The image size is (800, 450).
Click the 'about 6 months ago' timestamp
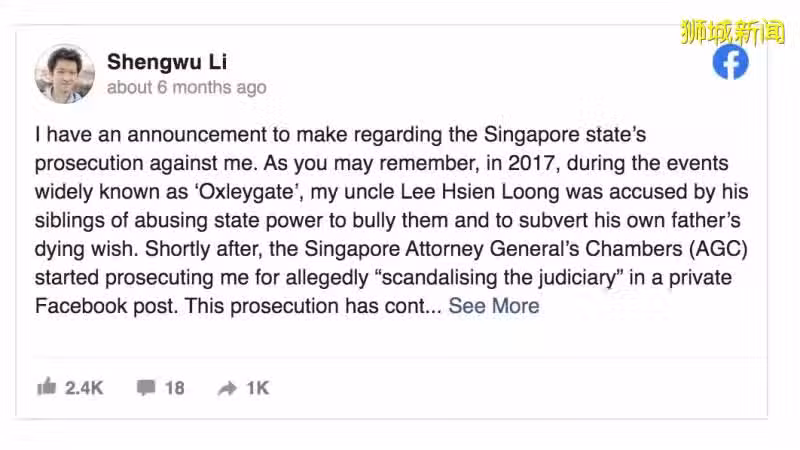(x=187, y=87)
